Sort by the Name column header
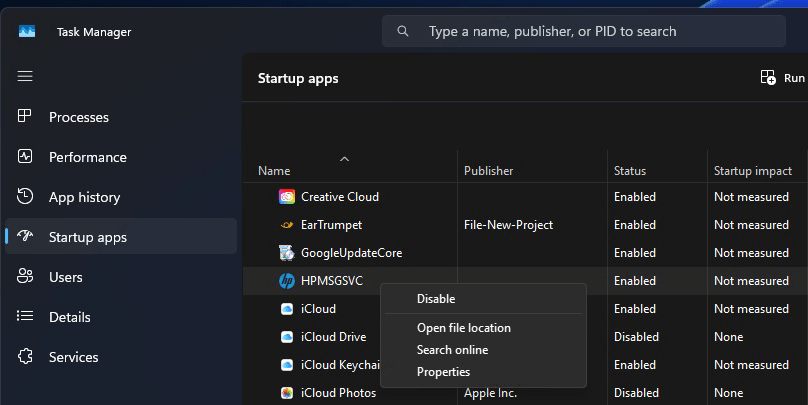Image resolution: width=808 pixels, height=405 pixels. 274,171
